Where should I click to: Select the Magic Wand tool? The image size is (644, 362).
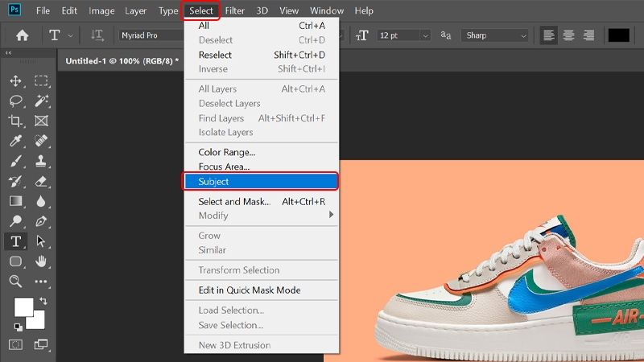(41, 101)
